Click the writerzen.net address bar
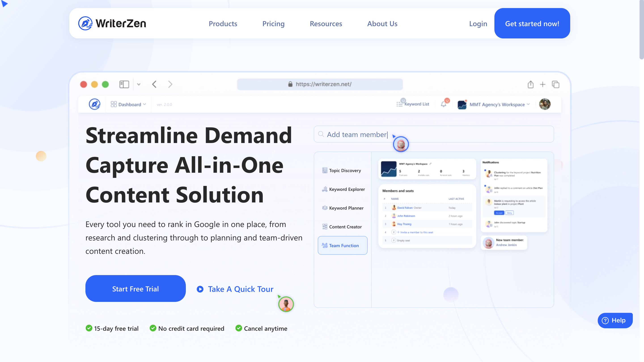Screen dimensions: 644x362 coord(320,84)
